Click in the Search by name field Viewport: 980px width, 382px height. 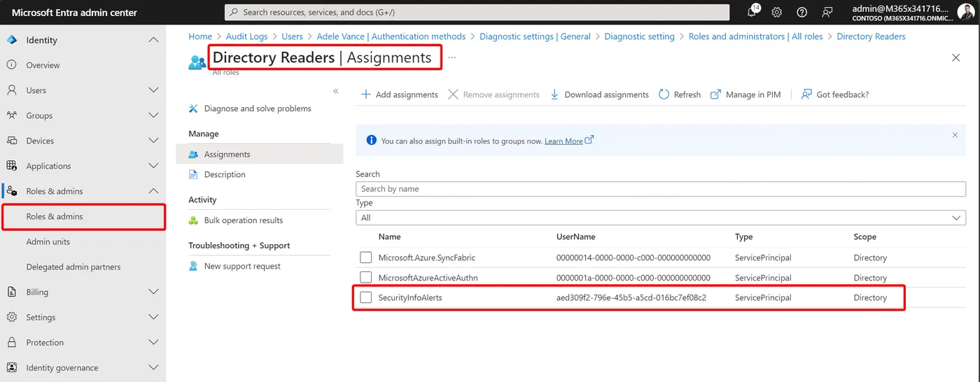pos(661,189)
